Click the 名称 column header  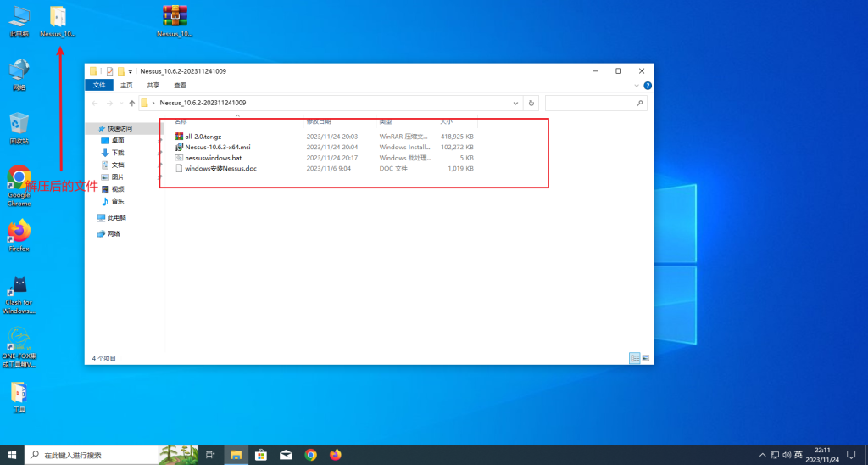coord(181,122)
